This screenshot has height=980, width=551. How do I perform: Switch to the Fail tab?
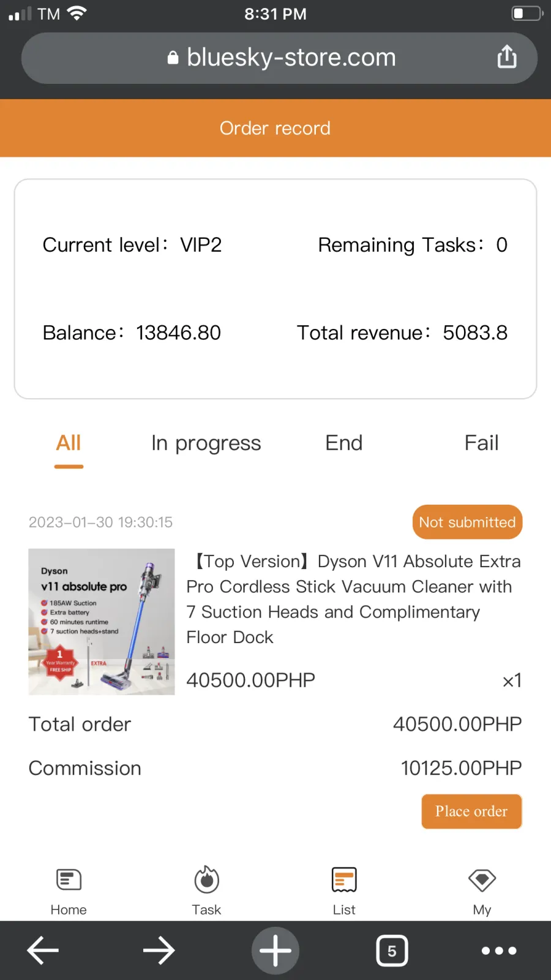482,443
